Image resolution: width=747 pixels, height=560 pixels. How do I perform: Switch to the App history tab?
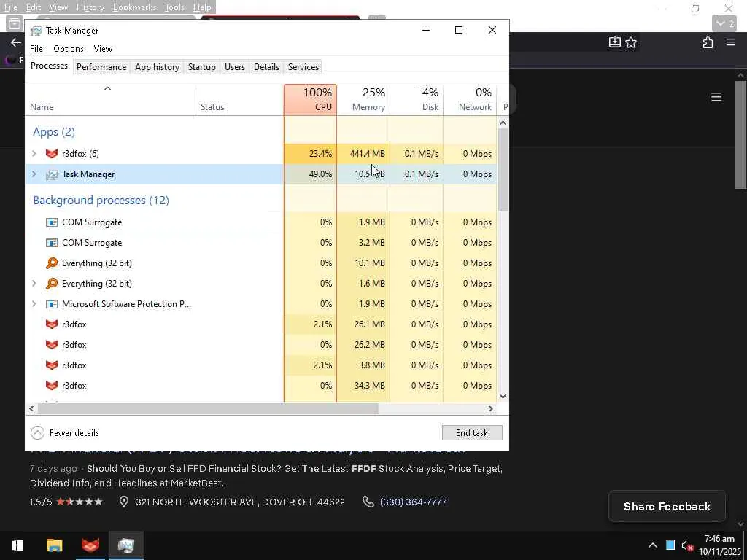(158, 67)
